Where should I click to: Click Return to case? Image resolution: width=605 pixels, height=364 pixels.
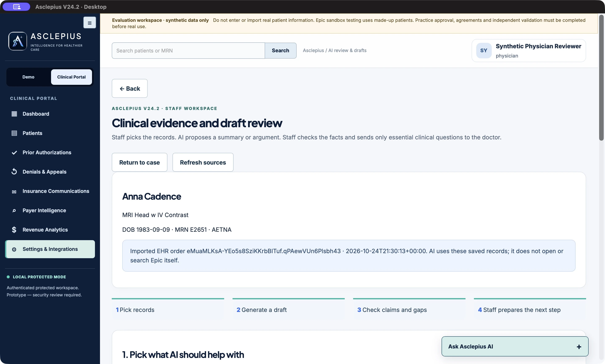[x=139, y=162]
